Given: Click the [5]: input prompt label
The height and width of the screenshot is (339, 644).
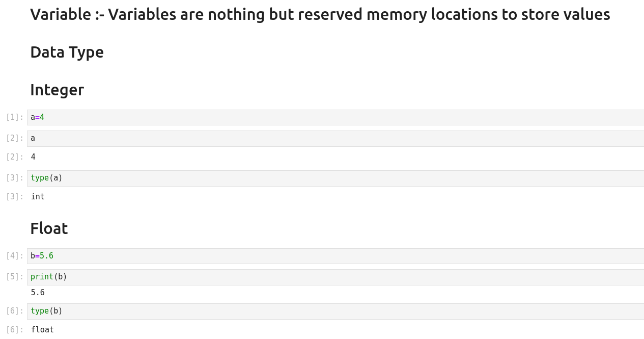Looking at the screenshot, I should point(15,277).
